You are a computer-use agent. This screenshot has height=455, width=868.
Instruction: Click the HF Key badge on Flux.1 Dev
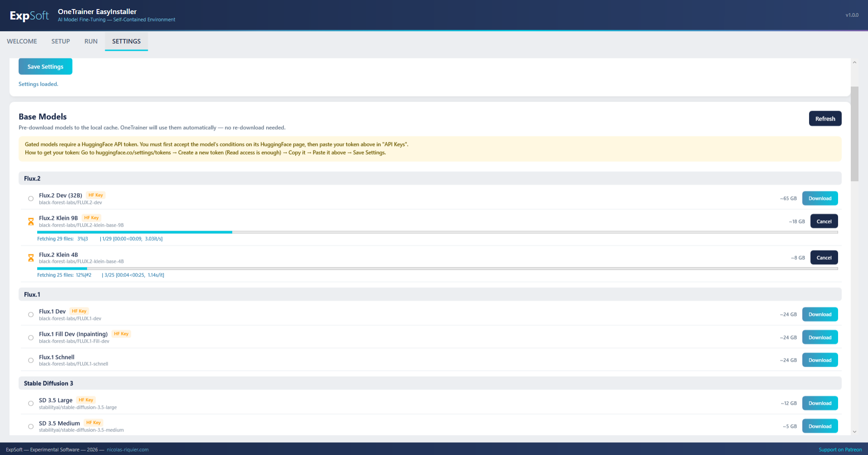(79, 311)
